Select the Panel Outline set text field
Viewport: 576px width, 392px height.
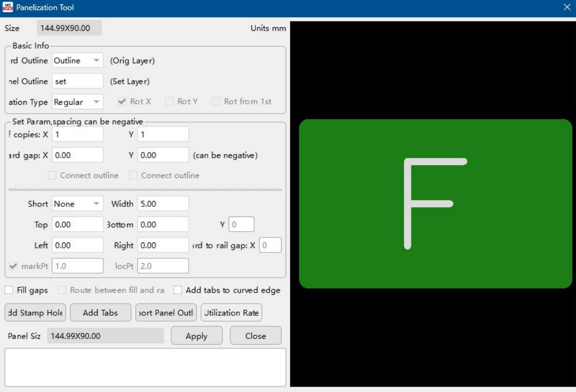coord(77,81)
